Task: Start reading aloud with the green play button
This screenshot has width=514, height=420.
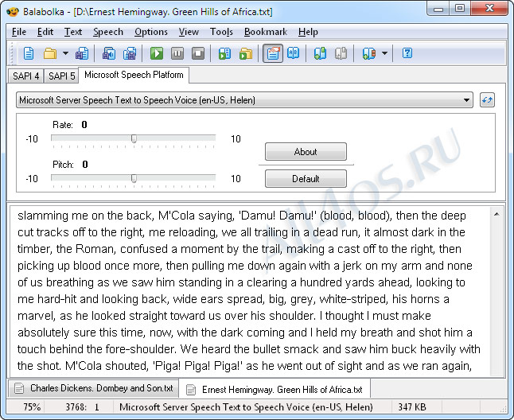Action: pyautogui.click(x=157, y=53)
